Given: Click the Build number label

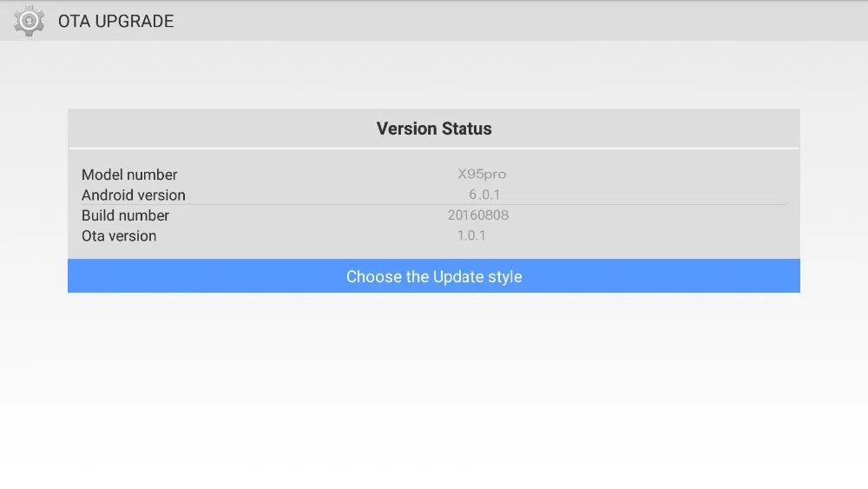Looking at the screenshot, I should tap(125, 215).
